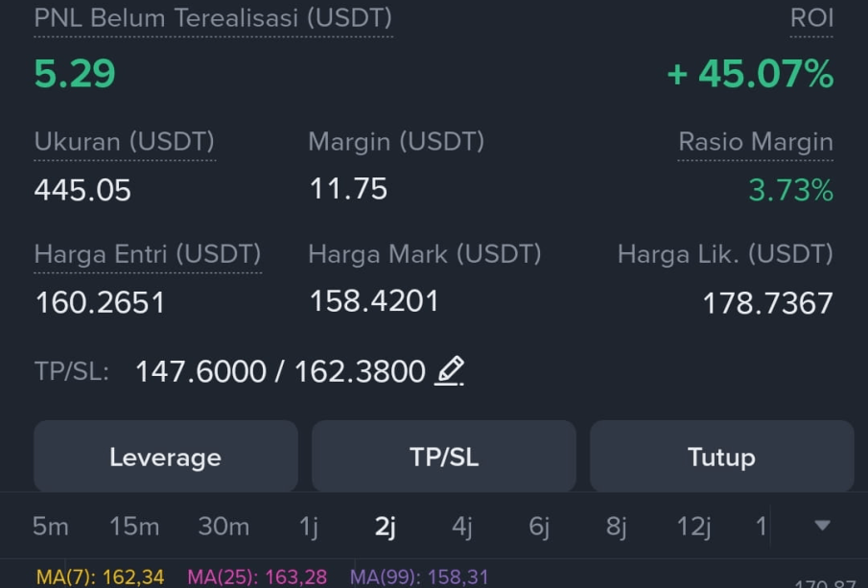Open the ROI label tooltip
This screenshot has width=868, height=588.
(x=811, y=18)
